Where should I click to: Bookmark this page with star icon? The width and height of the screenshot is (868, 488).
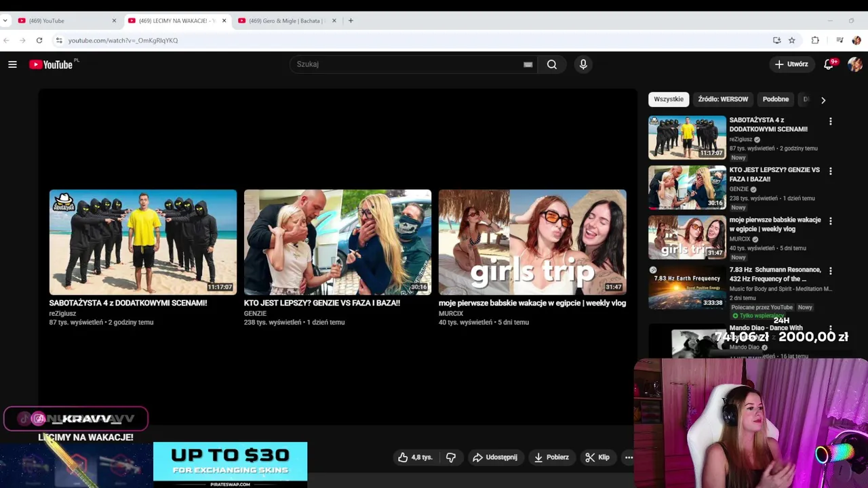[791, 40]
